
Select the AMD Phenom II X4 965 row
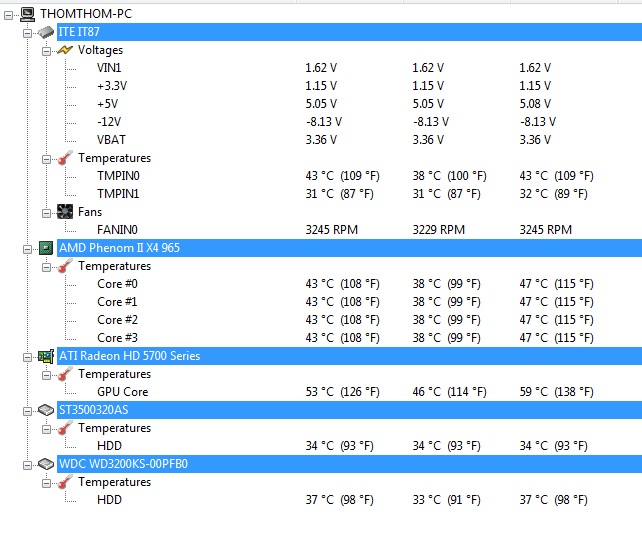(349, 248)
